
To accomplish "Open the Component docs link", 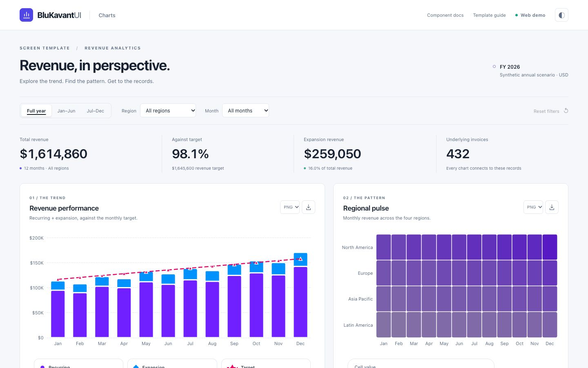I will 445,15.
